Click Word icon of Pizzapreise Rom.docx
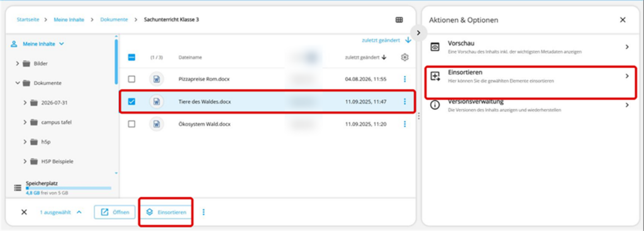This screenshot has height=231, width=644. click(157, 79)
